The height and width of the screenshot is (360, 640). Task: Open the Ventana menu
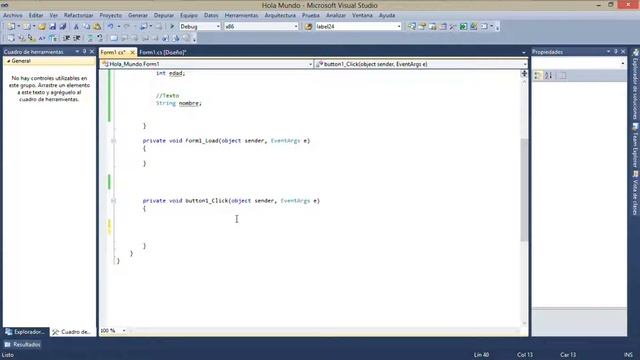(362, 15)
